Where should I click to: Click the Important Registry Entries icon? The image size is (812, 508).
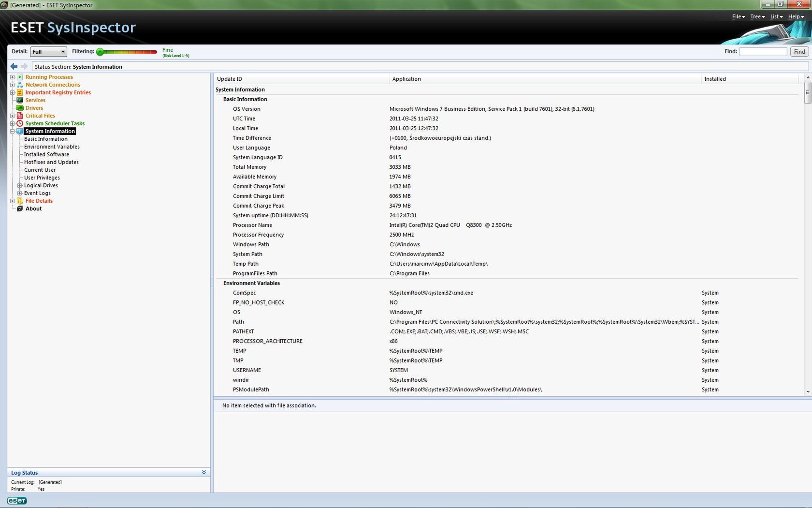[x=20, y=92]
